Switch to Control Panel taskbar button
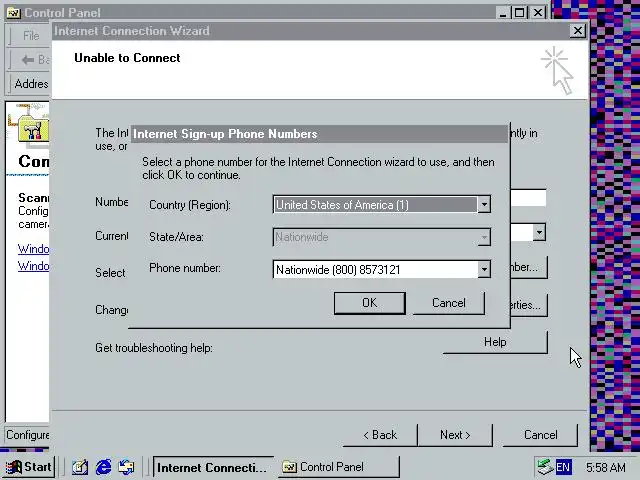The image size is (640, 480). (x=338, y=467)
